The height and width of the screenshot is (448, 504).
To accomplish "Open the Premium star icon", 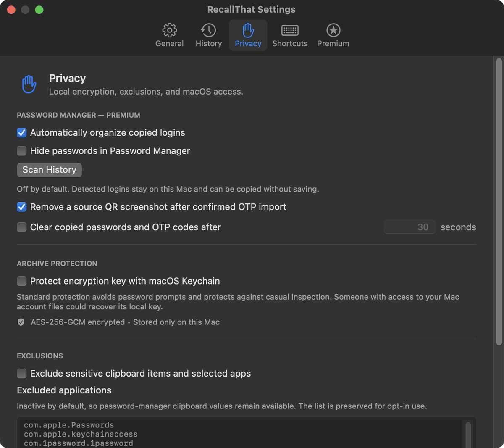I will click(x=333, y=30).
